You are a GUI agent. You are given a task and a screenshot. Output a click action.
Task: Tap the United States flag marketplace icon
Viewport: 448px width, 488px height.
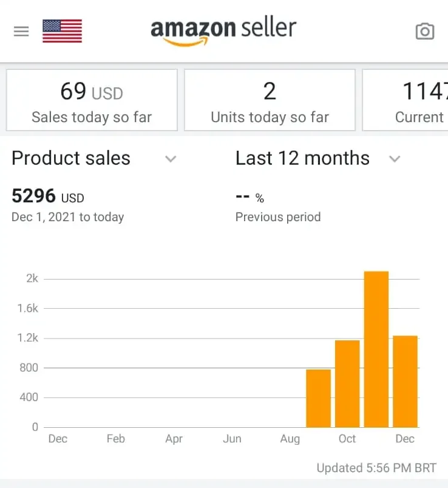pyautogui.click(x=62, y=31)
